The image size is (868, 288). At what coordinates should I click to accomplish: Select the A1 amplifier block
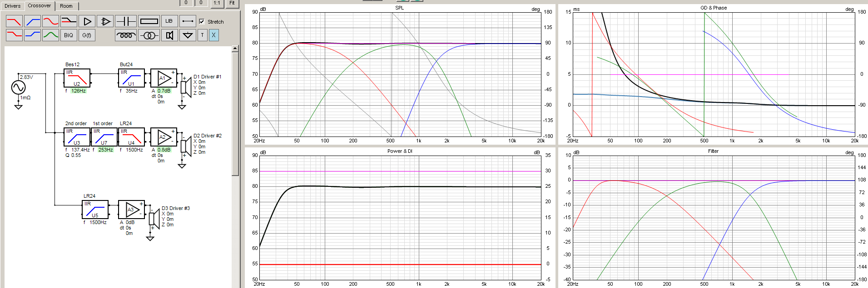[164, 78]
